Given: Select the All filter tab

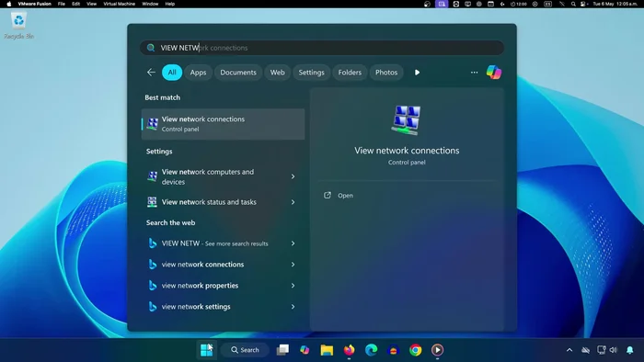Looking at the screenshot, I should (x=172, y=73).
